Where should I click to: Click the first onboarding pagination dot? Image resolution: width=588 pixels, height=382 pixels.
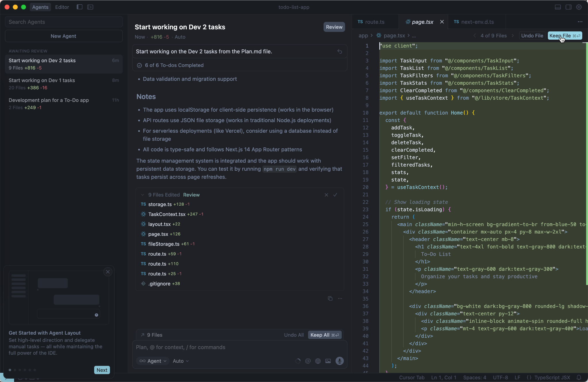10,370
